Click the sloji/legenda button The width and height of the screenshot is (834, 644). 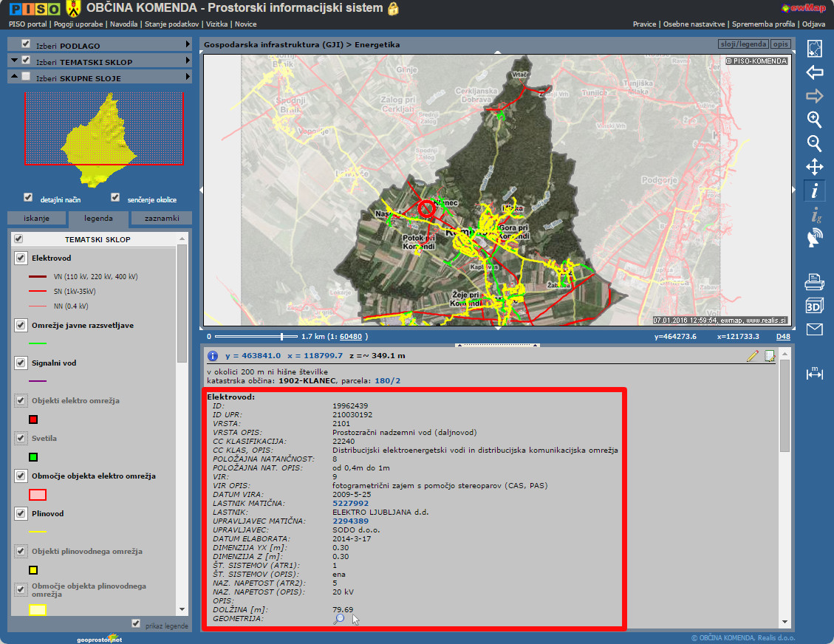tap(742, 45)
